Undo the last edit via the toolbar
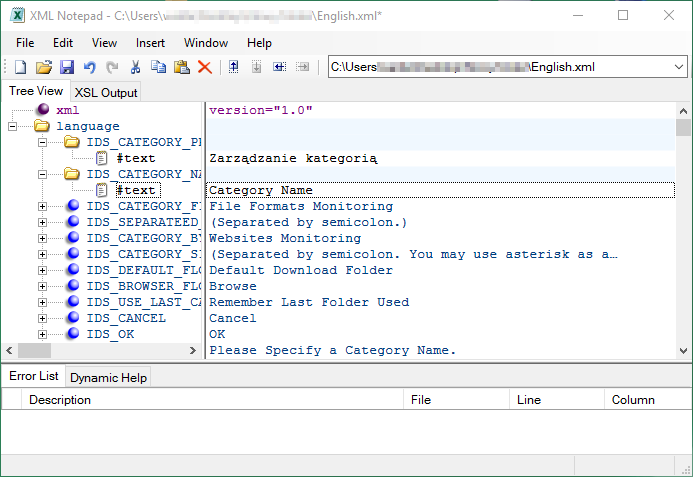Image resolution: width=693 pixels, height=477 pixels. [x=90, y=67]
